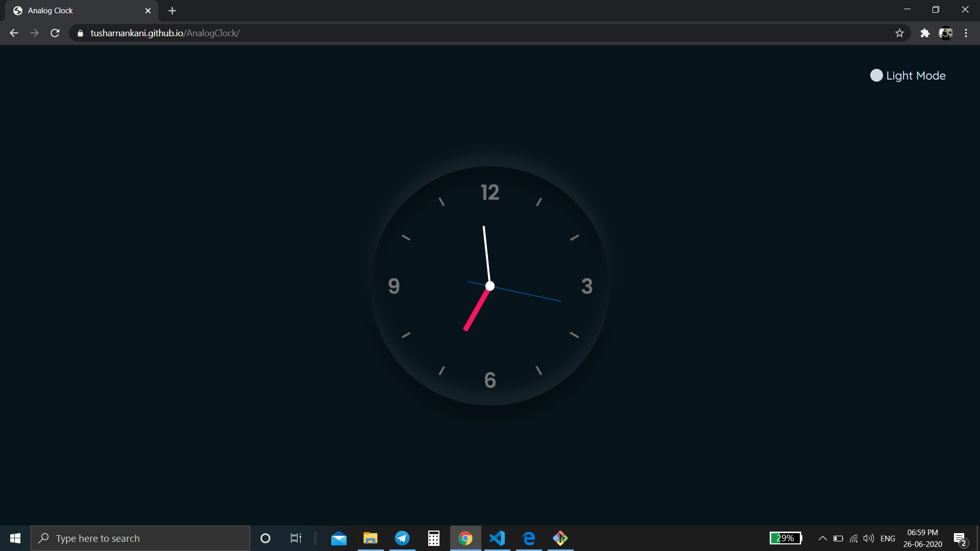Viewport: 980px width, 551px height.
Task: Open the ENG language switcher
Action: click(888, 538)
